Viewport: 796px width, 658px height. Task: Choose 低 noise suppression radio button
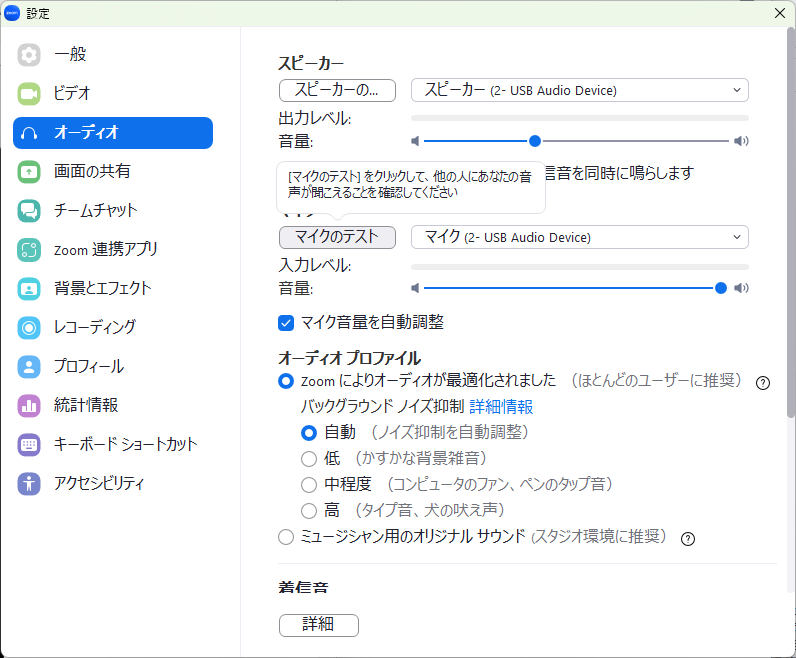point(309,459)
